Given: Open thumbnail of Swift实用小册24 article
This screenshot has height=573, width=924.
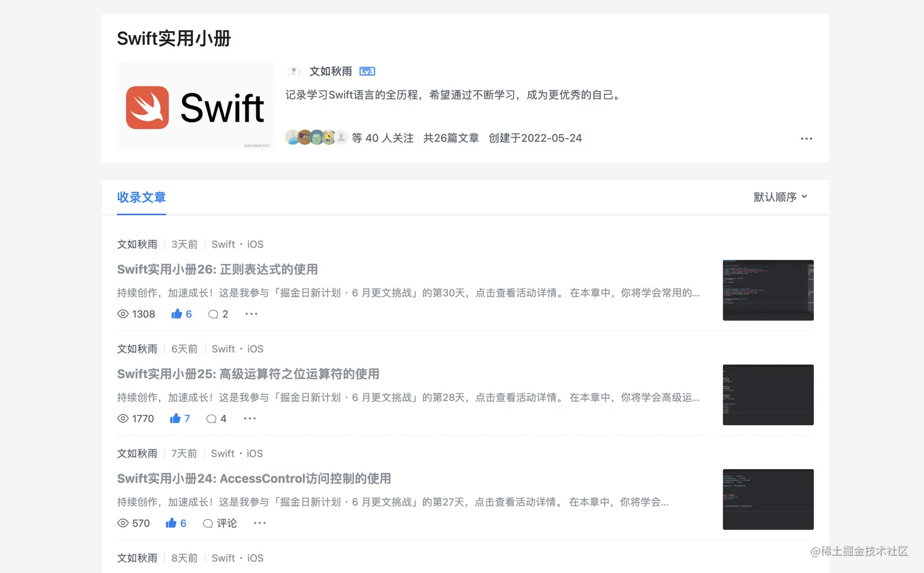Looking at the screenshot, I should [x=768, y=499].
